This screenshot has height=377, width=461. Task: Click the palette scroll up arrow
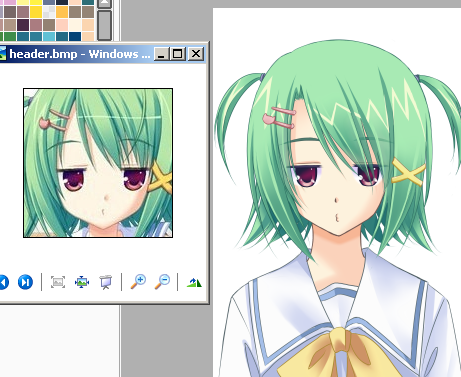click(x=105, y=4)
